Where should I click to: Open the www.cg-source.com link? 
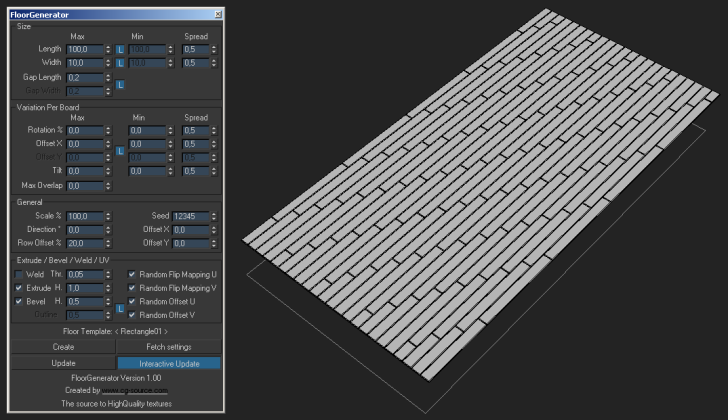coord(134,391)
